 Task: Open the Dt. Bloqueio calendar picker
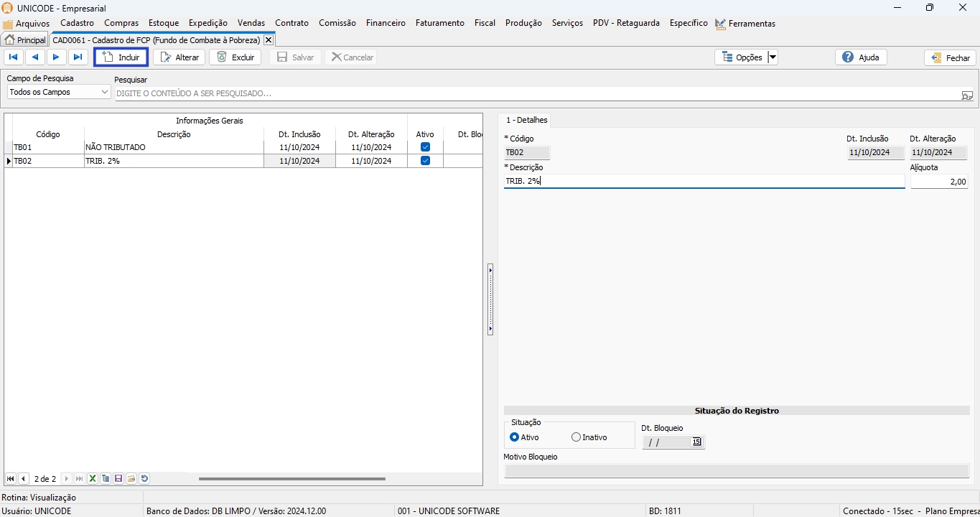pyautogui.click(x=696, y=442)
